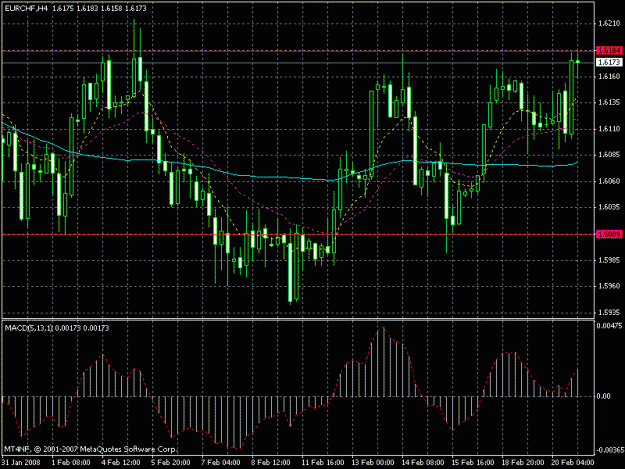Click the 0.00 MACD scale value
This screenshot has height=469, width=625.
[604, 396]
